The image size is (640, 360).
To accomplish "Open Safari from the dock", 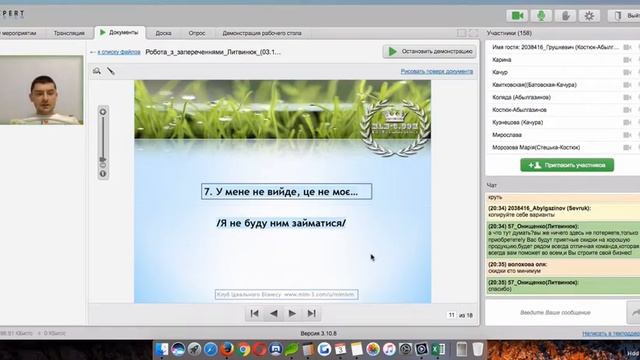I will [x=211, y=349].
